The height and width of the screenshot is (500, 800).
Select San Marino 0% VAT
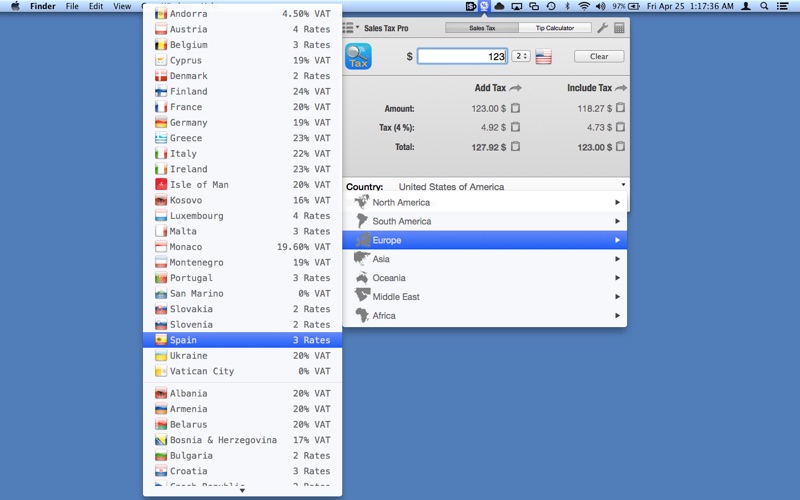pyautogui.click(x=242, y=294)
